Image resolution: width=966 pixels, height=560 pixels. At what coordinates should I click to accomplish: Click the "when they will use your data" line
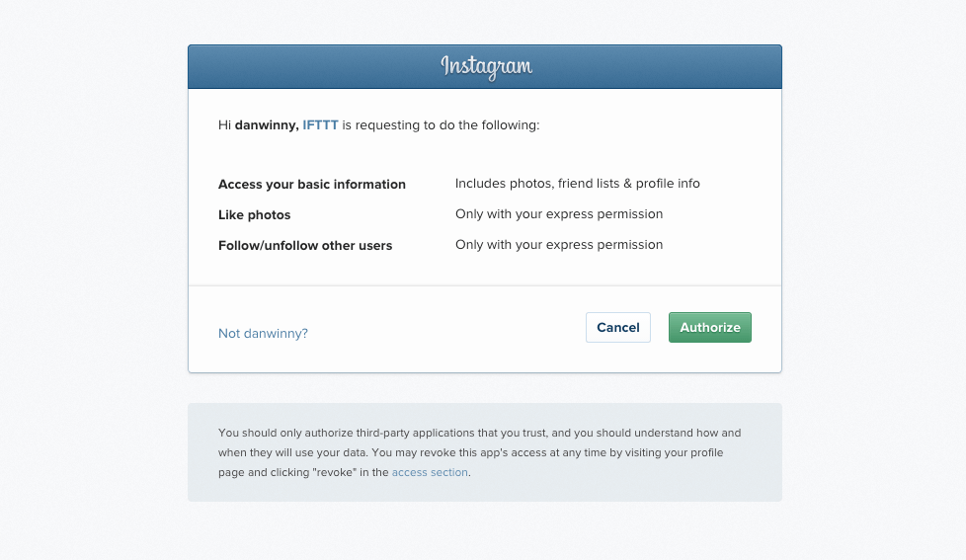[x=293, y=452]
